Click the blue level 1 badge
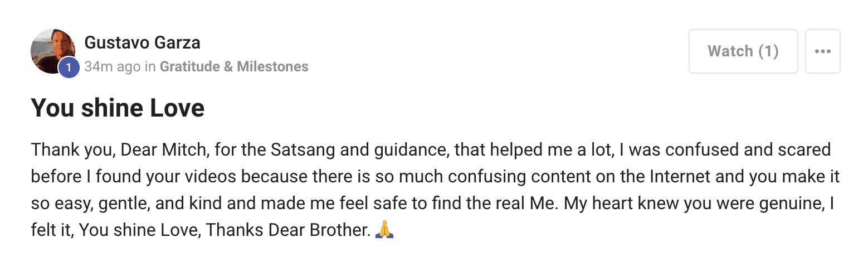The image size is (868, 261). coord(69,67)
